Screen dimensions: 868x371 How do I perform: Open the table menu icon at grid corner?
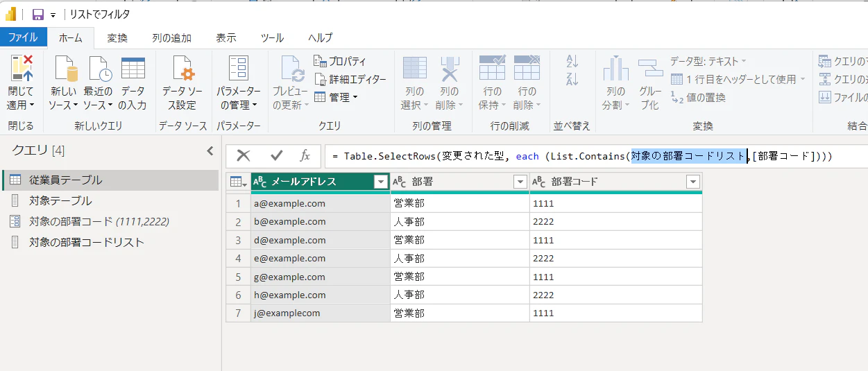point(239,182)
